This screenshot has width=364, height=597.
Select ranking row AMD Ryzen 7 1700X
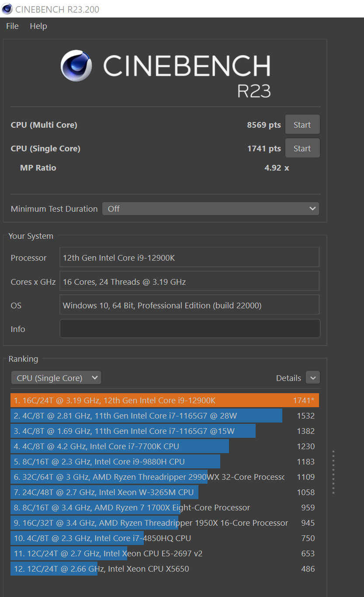(165, 507)
